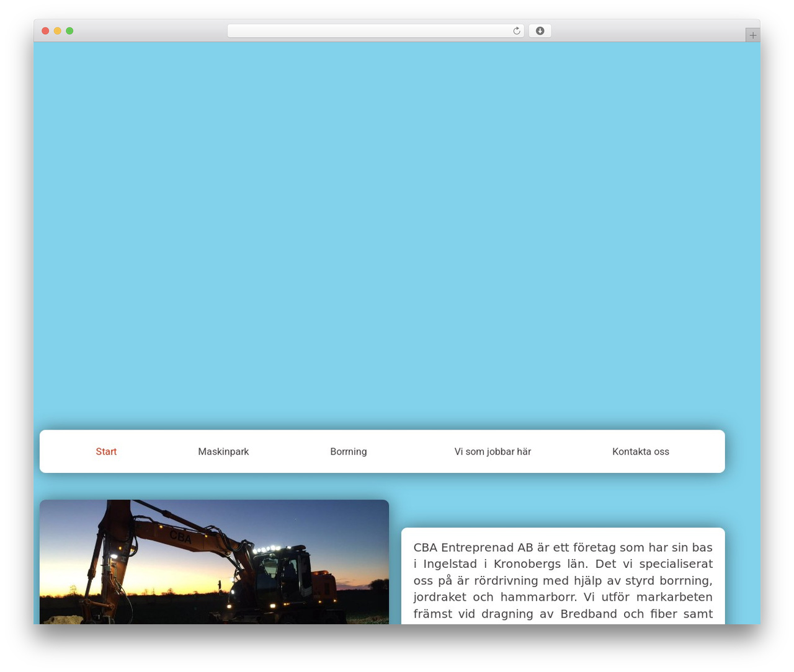
Task: Go to the Maskinpark page
Action: point(223,451)
